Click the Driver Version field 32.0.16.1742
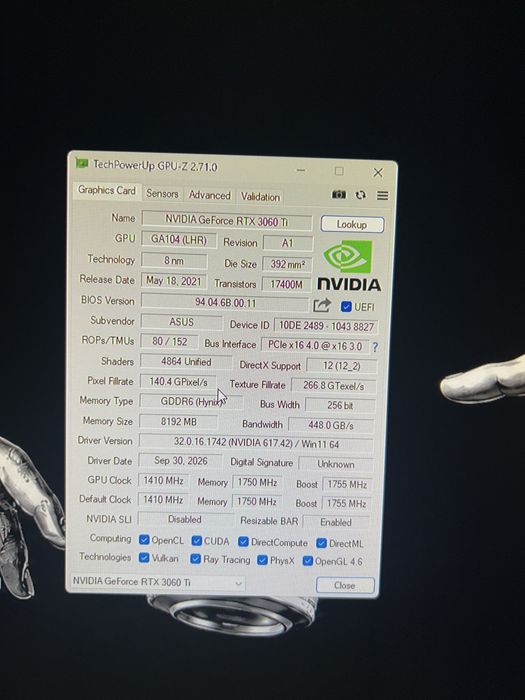Viewport: 525px width, 700px height. (256, 443)
